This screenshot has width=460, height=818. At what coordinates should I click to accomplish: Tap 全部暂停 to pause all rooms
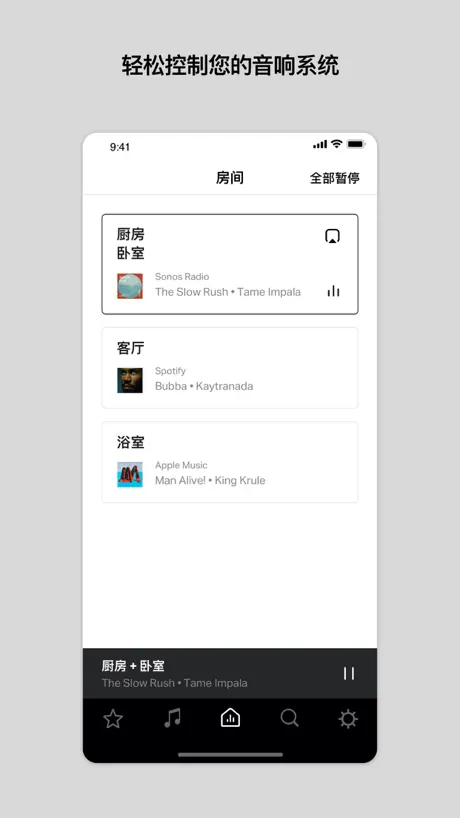(x=335, y=178)
